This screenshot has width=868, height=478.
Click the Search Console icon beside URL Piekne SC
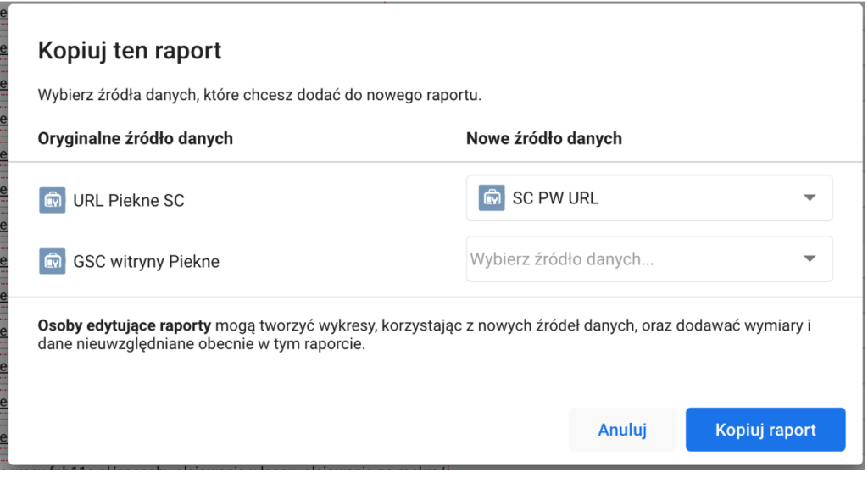[53, 200]
